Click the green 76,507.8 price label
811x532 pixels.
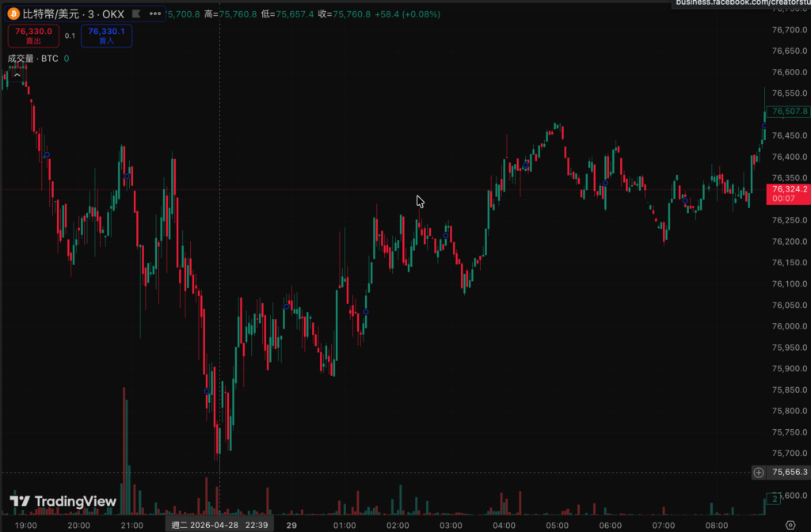click(789, 112)
